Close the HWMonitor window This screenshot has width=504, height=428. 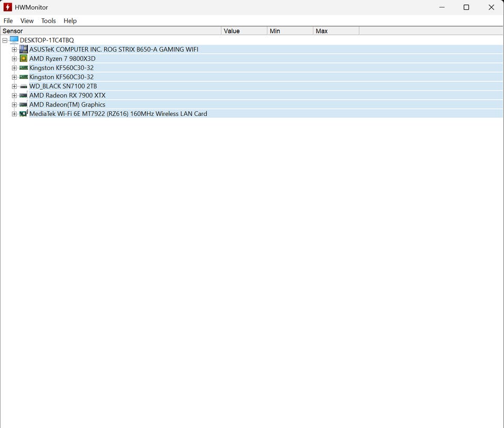point(491,7)
